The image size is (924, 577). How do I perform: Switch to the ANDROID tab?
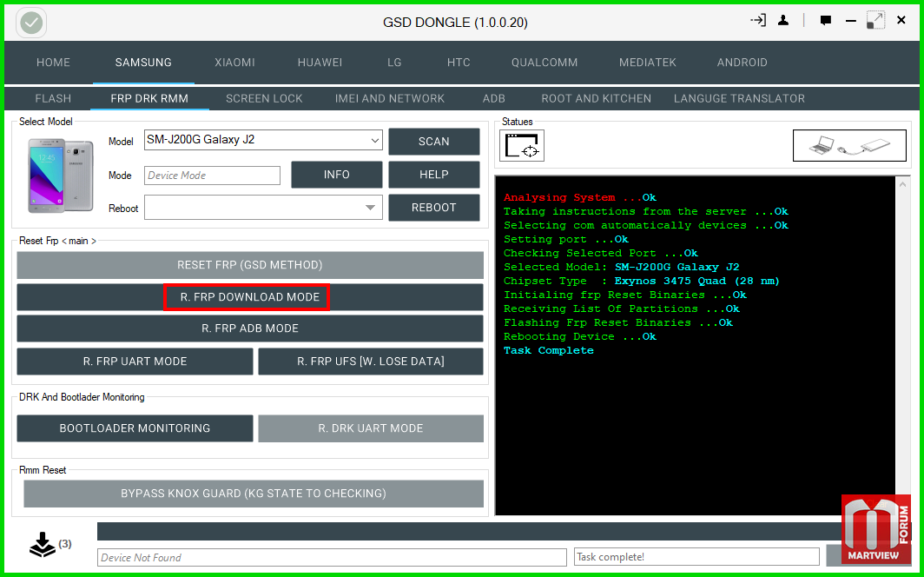click(x=742, y=63)
